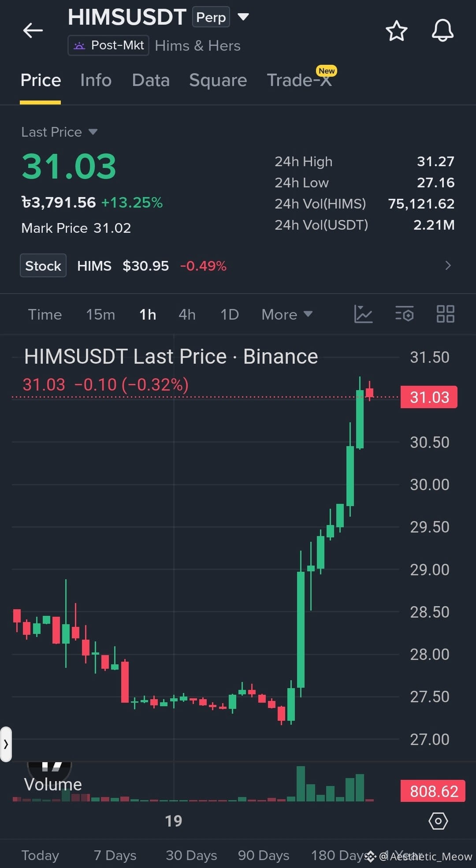This screenshot has height=868, width=476.
Task: Select the 1h chart interval
Action: point(148,314)
